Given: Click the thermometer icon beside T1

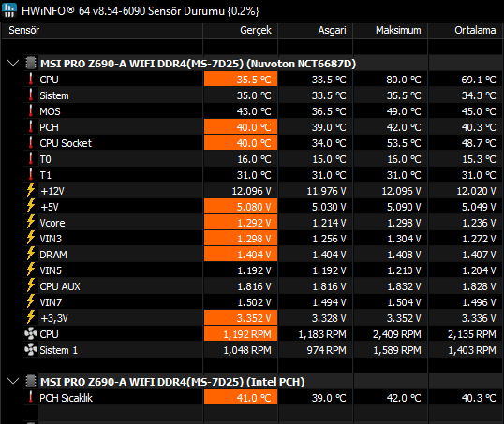Looking at the screenshot, I should coord(31,174).
